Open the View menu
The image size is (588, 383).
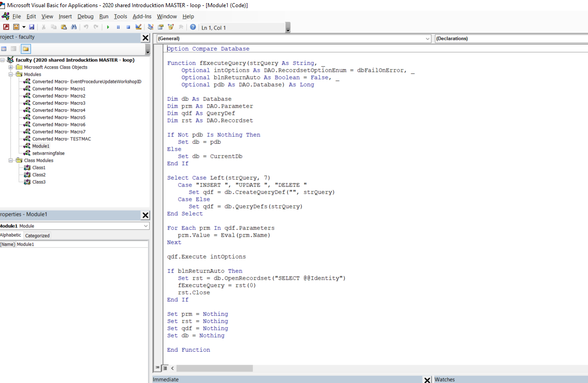(x=47, y=17)
